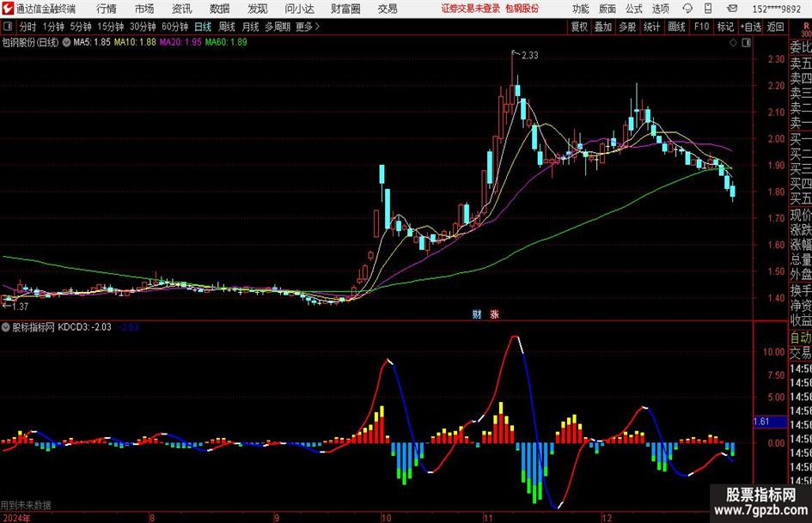The width and height of the screenshot is (812, 523).
Task: Click the 复权 button
Action: (579, 27)
